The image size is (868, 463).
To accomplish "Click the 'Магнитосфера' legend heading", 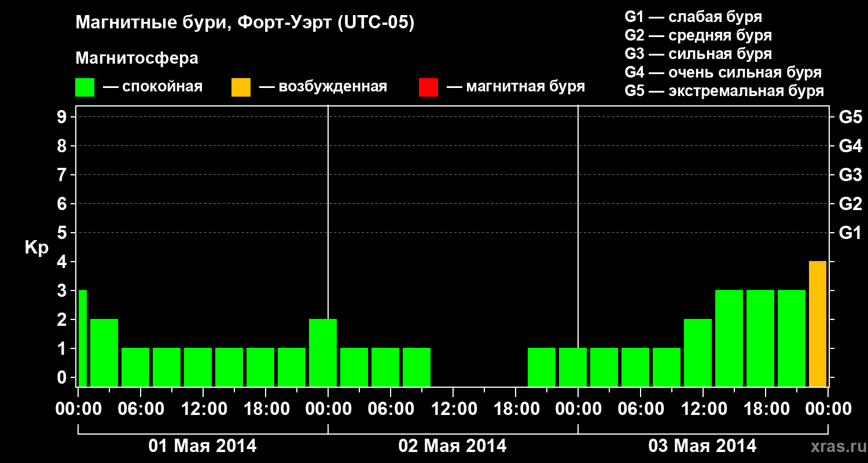I will [137, 58].
